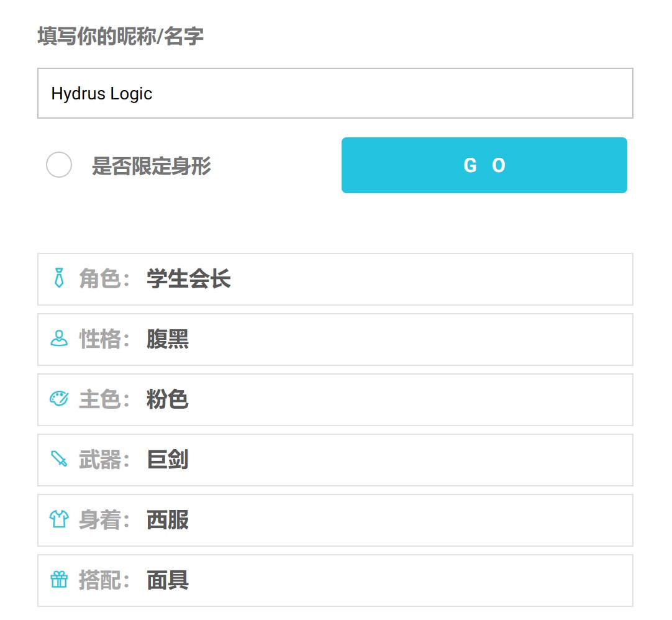The width and height of the screenshot is (672, 620).
Task: Click the 填写你的昵称/名字 heading
Action: 120,36
